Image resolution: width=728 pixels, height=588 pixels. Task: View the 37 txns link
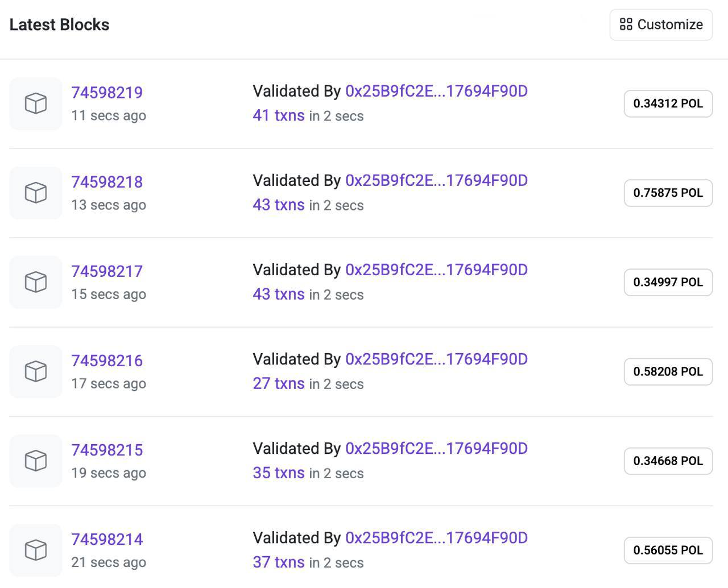[279, 562]
